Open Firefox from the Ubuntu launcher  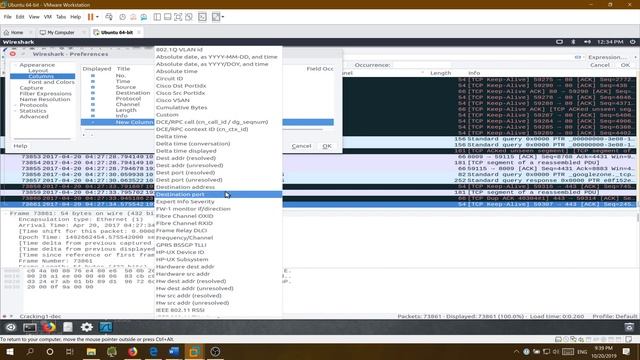click(49, 327)
